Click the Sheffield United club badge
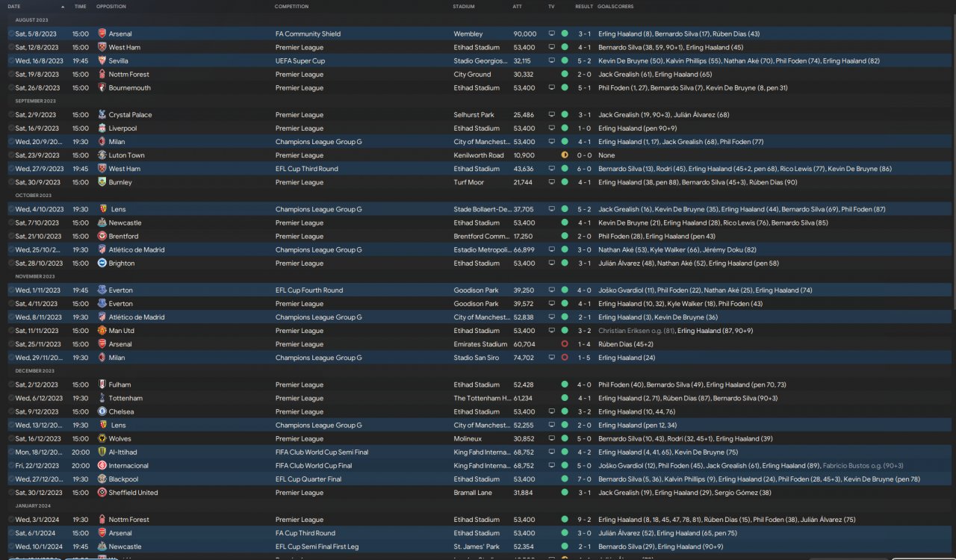This screenshot has width=956, height=560. (x=102, y=493)
